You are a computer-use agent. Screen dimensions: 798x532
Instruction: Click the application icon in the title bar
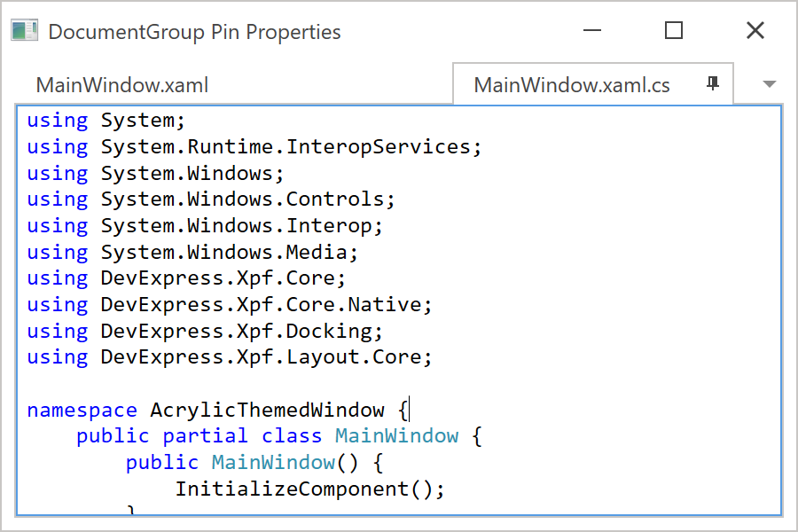[x=25, y=29]
